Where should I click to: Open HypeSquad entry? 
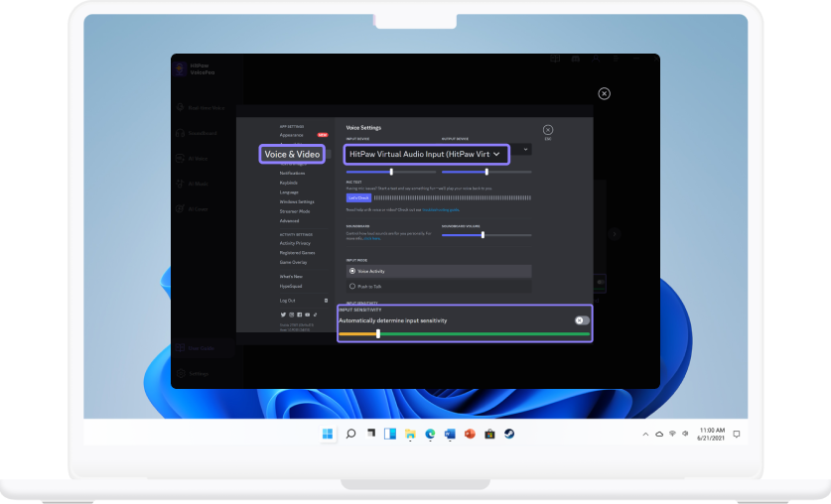291,286
